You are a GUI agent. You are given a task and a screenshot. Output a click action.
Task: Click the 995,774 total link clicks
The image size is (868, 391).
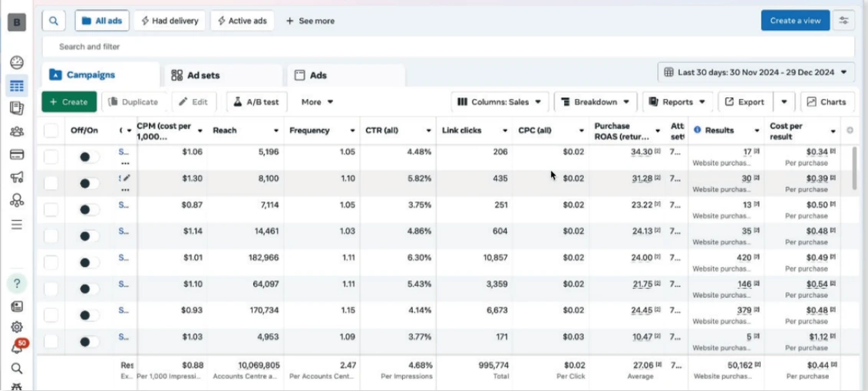pyautogui.click(x=492, y=365)
